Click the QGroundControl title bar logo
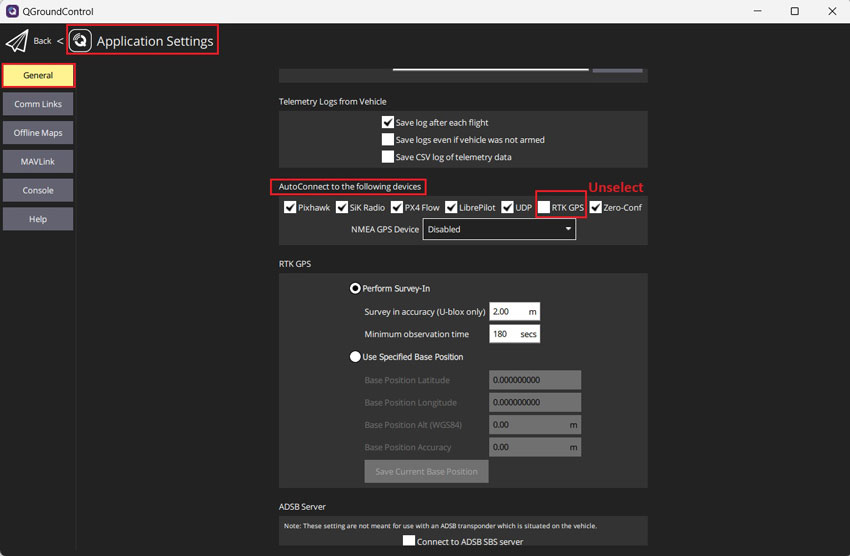Screen dimensions: 850x556 pos(12,11)
